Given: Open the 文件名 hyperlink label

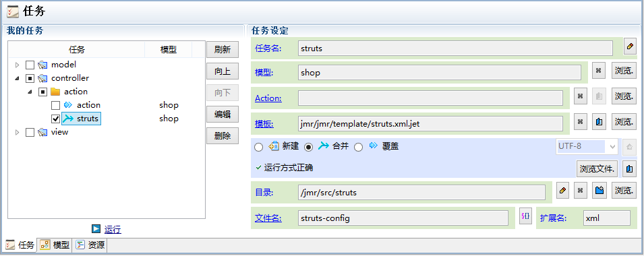Looking at the screenshot, I should (x=268, y=218).
